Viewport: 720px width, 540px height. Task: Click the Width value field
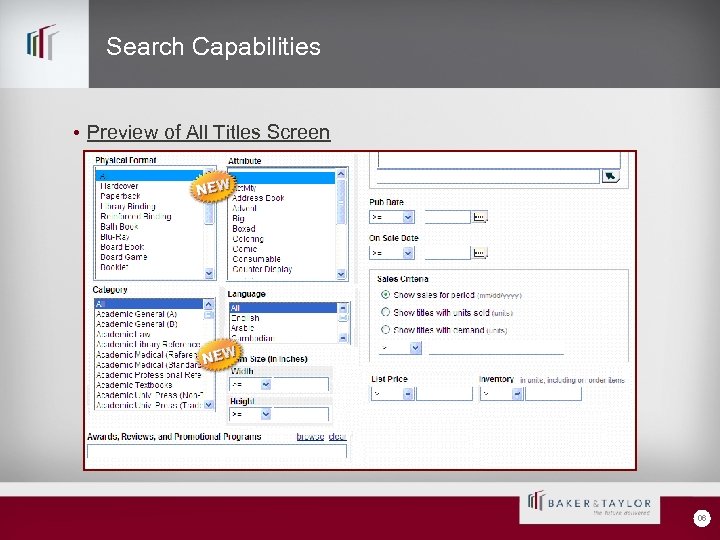click(301, 384)
